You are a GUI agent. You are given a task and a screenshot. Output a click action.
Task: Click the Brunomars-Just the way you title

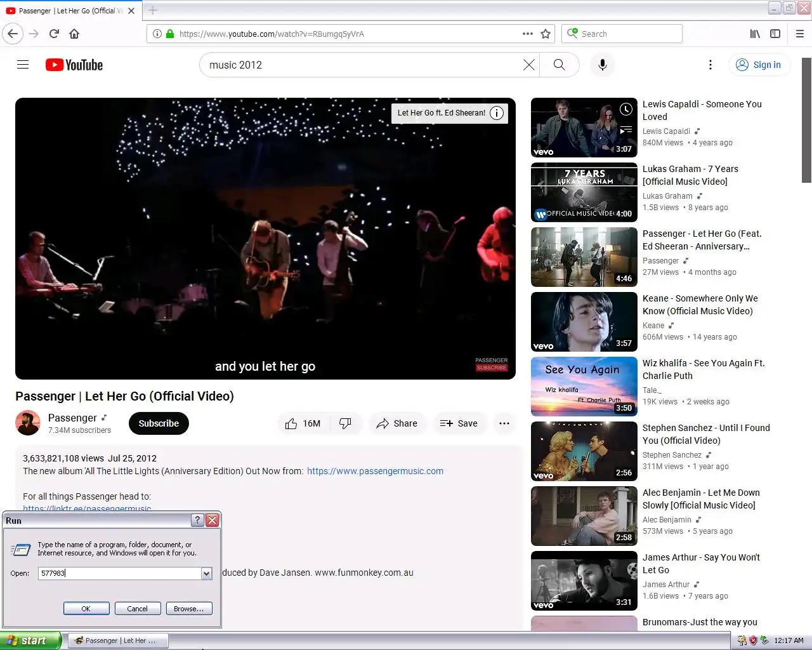pyautogui.click(x=700, y=622)
